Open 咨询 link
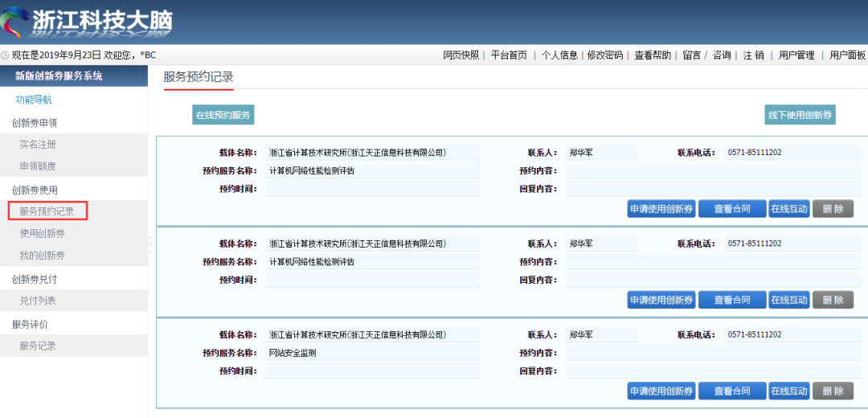Screen dimensions: 868x418 [721, 55]
